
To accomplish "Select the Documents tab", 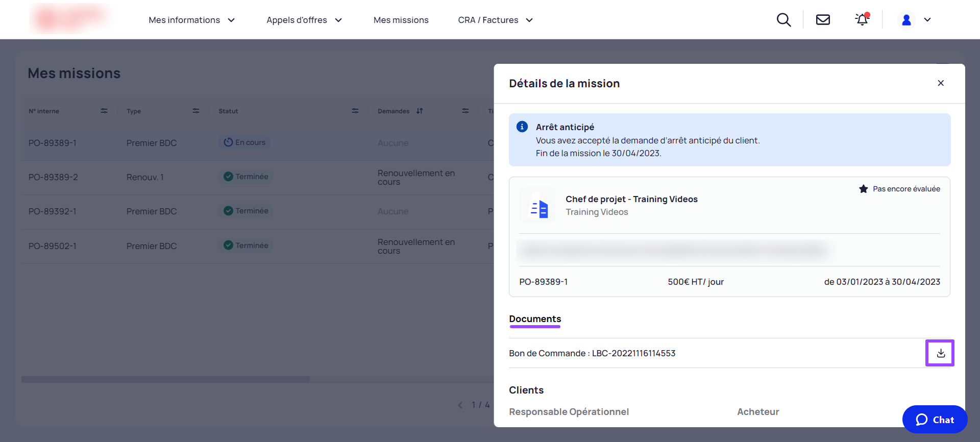I will (x=535, y=320).
